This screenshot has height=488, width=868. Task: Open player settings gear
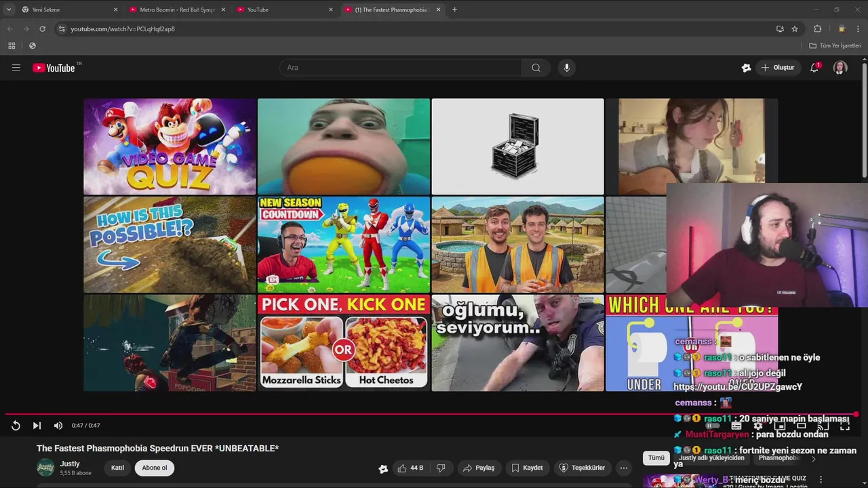pos(758,426)
